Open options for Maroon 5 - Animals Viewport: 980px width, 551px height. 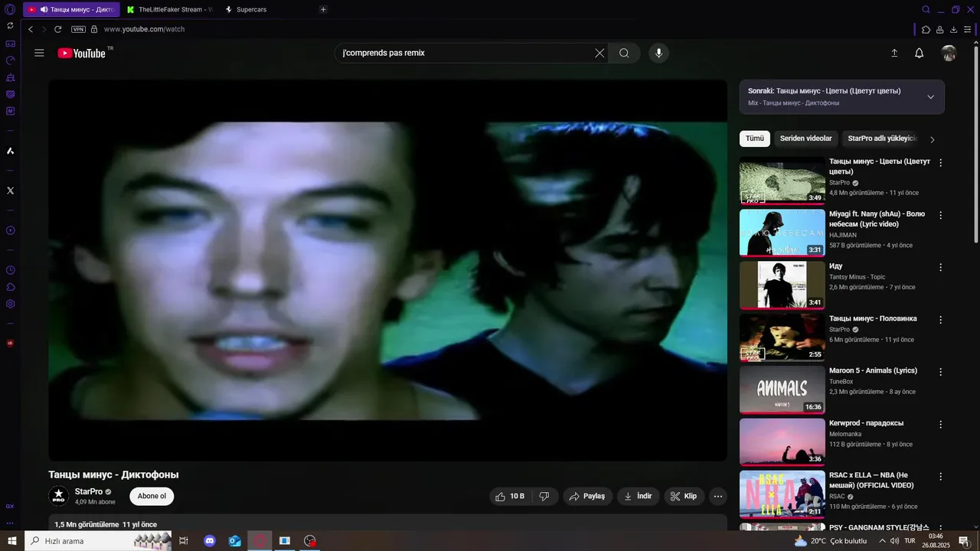click(941, 372)
